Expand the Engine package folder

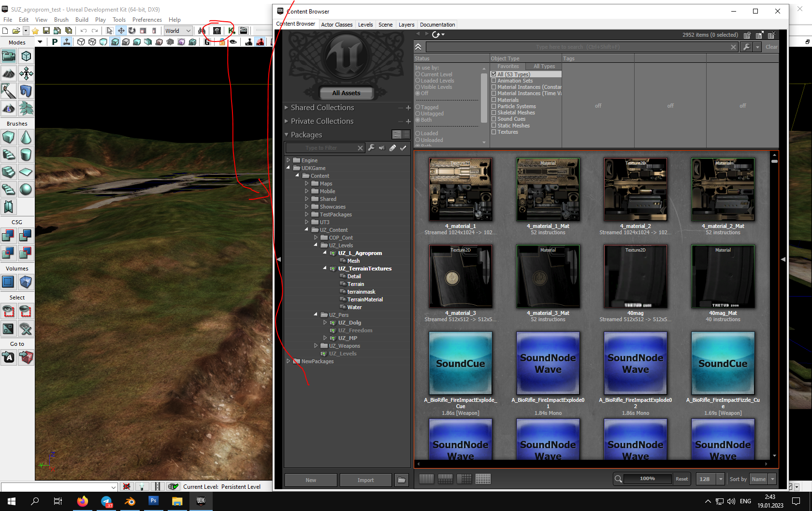289,160
